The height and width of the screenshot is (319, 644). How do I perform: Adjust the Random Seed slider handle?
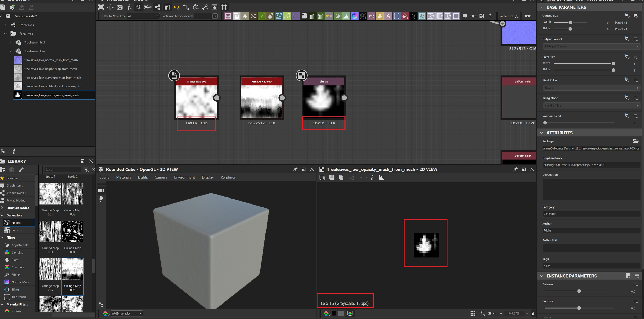545,123
